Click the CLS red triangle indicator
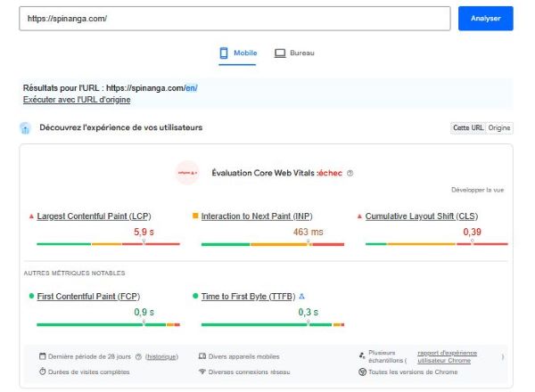This screenshot has width=535, height=392. click(359, 216)
